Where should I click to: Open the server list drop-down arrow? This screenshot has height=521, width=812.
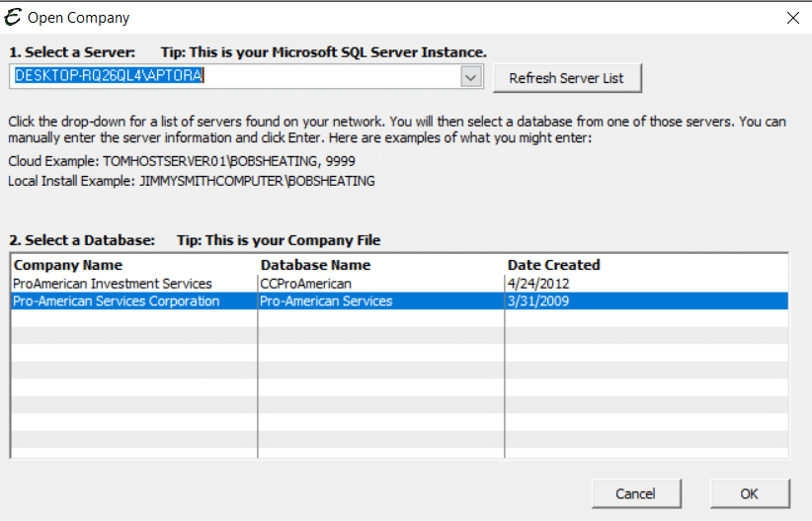(471, 77)
